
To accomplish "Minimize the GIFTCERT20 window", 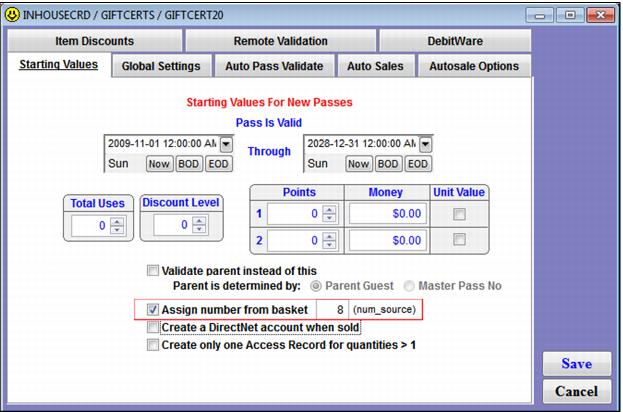I will click(x=540, y=15).
